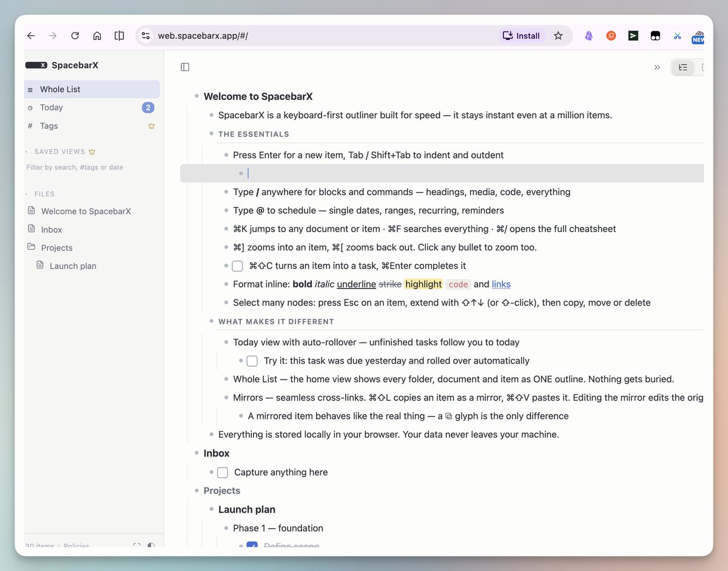Viewport: 728px width, 571px height.
Task: Open the blue scissors extension icon
Action: pyautogui.click(x=678, y=36)
